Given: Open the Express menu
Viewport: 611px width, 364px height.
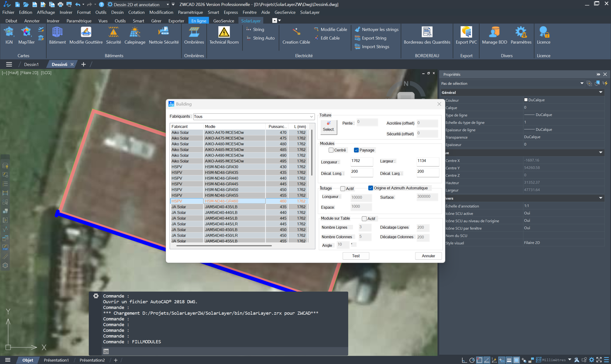Looking at the screenshot, I should (x=231, y=13).
